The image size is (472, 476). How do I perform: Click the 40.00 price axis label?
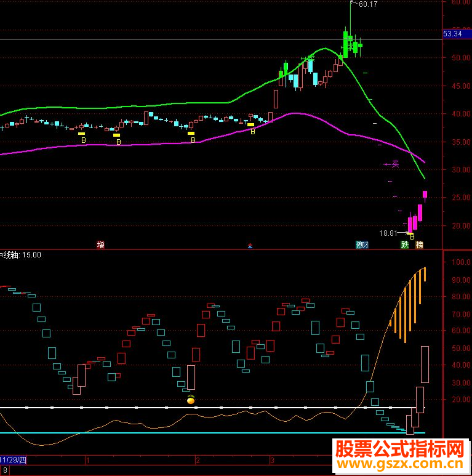pos(460,113)
